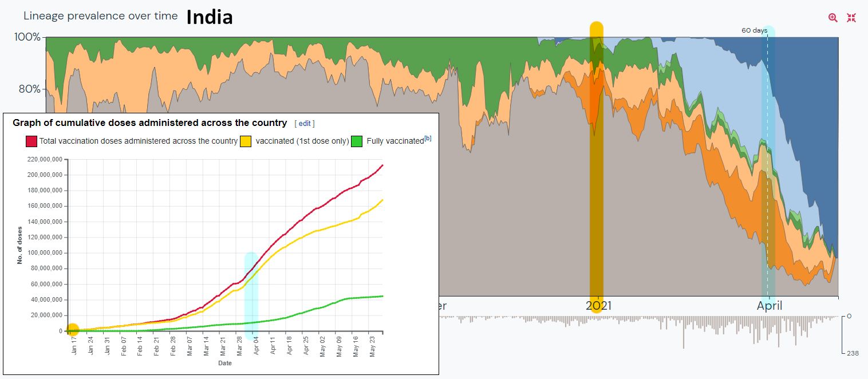868x379 pixels.
Task: Click the collapse arrows icon
Action: pos(851,18)
